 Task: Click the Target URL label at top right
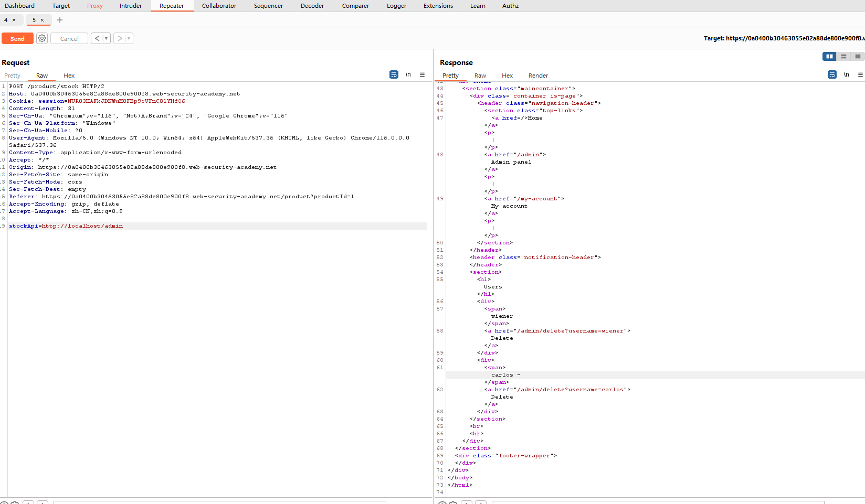coord(784,38)
